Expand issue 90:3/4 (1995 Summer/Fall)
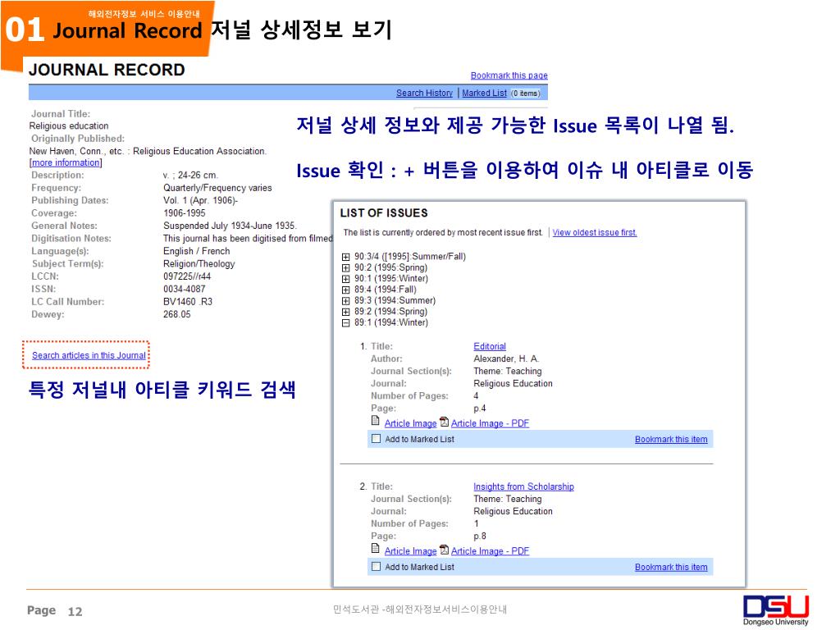 coord(346,257)
